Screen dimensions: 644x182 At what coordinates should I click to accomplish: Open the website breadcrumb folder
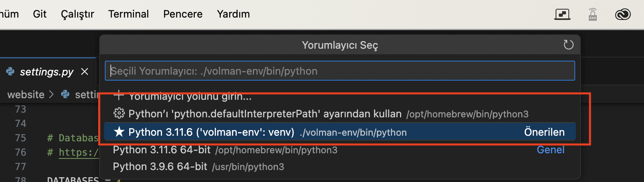(x=26, y=95)
